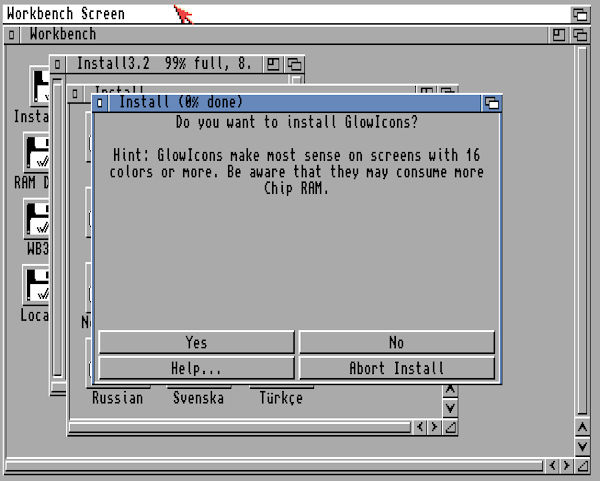This screenshot has height=481, width=600.
Task: Click the Installer dialog depth gadget
Action: tap(491, 102)
